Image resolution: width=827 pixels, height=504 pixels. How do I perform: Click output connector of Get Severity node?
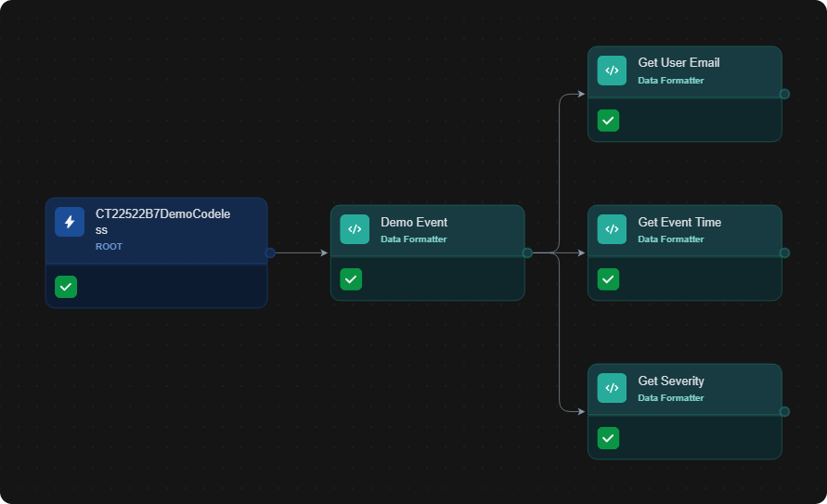(x=784, y=412)
